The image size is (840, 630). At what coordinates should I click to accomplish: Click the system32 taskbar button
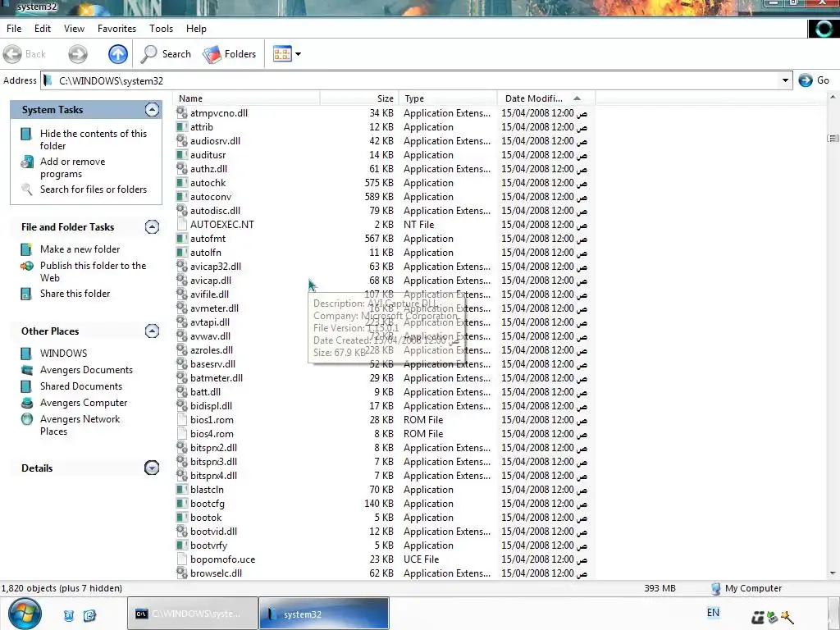coord(324,614)
